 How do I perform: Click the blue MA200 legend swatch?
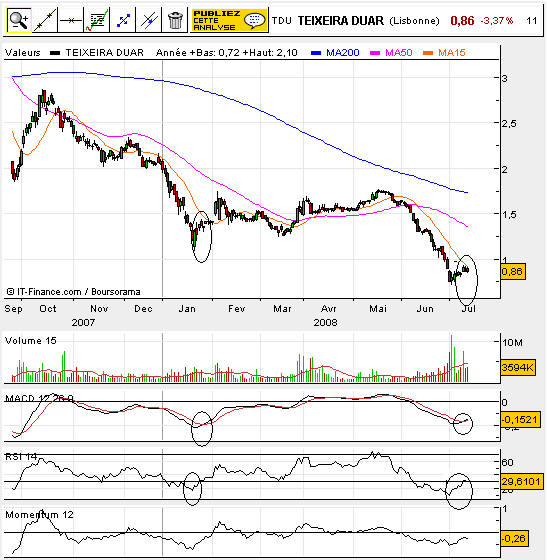click(316, 53)
